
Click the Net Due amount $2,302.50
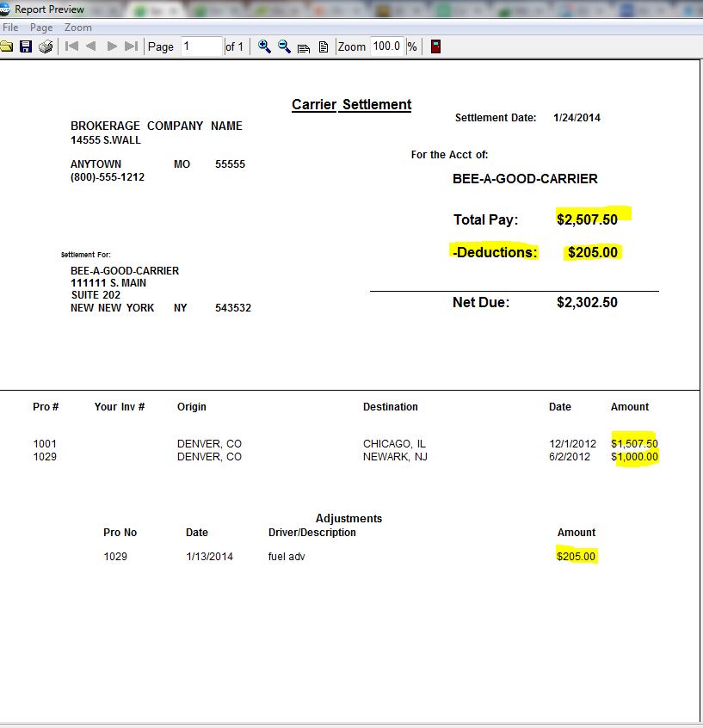(587, 302)
